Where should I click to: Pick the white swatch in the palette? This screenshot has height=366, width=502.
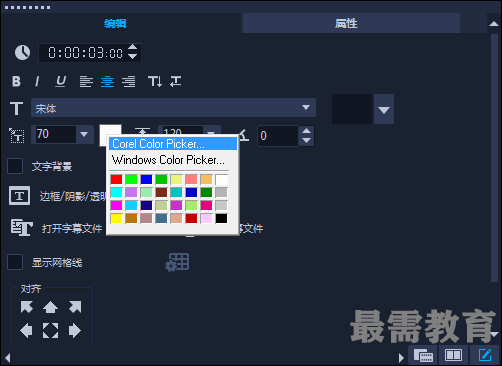point(221,179)
